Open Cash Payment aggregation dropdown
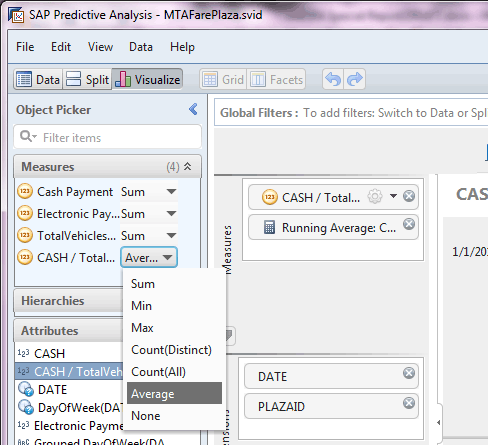Viewport: 488px width, 445px height. [x=149, y=192]
